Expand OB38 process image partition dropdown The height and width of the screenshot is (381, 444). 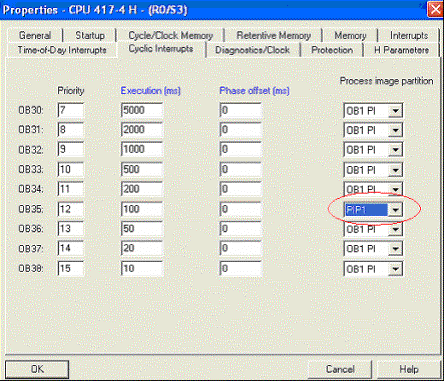395,269
